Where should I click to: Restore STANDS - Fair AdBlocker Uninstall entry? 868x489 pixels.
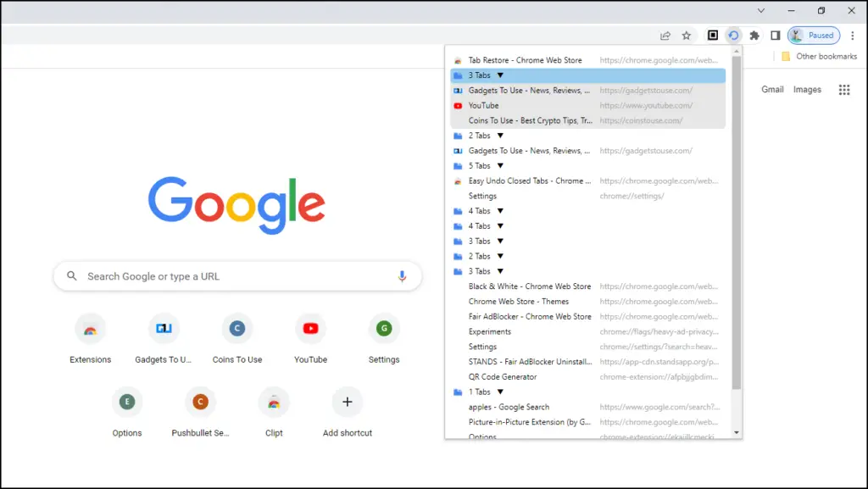588,362
